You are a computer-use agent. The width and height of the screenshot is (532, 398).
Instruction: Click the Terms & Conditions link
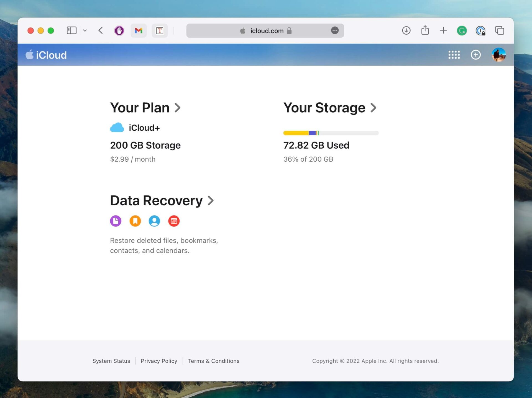[x=214, y=361]
